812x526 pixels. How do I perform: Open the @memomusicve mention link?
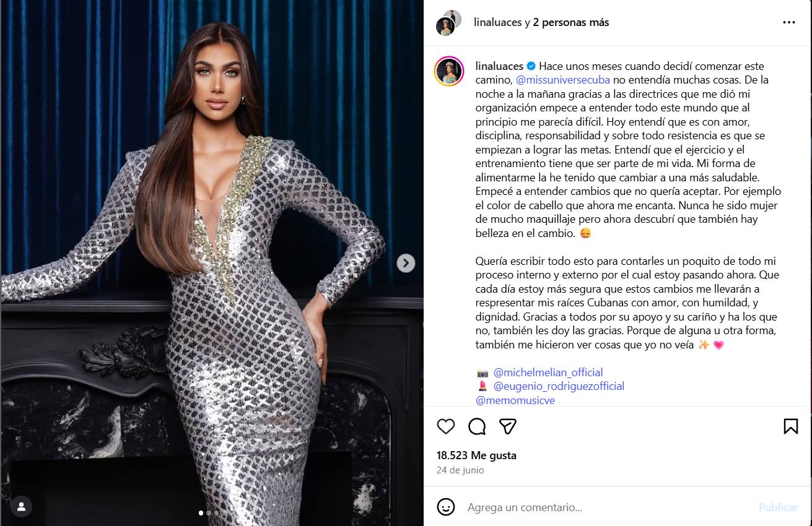(x=515, y=400)
